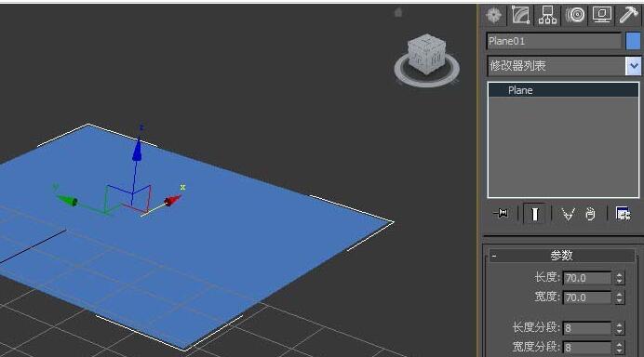Click the 宽度 spinner arrows
The width and height of the screenshot is (644, 357).
tap(620, 297)
